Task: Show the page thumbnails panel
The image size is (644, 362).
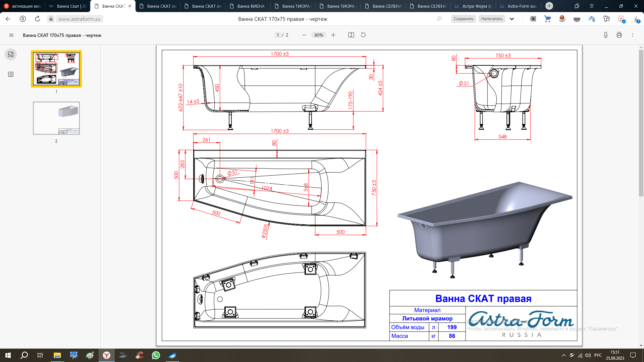Action: point(11,54)
